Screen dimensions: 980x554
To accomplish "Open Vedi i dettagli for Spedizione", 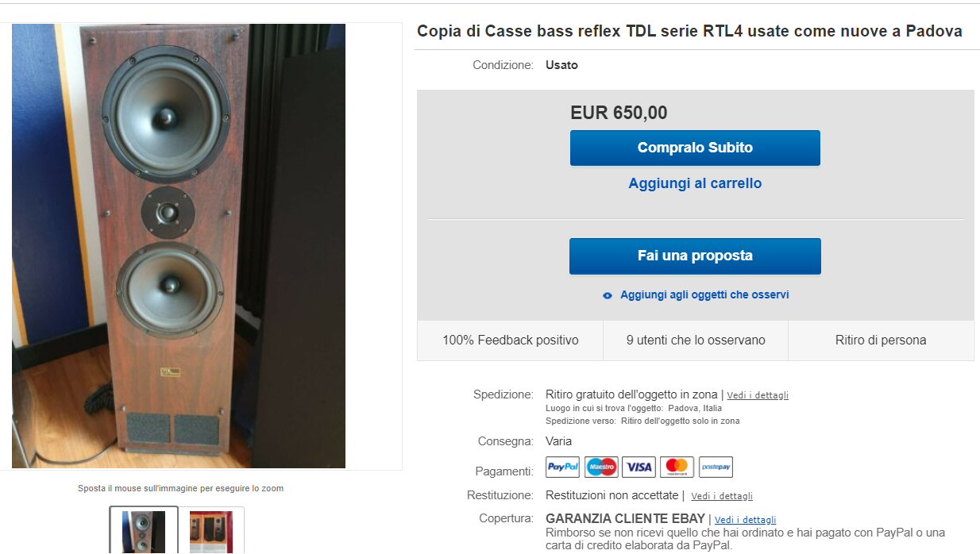I will pos(758,395).
